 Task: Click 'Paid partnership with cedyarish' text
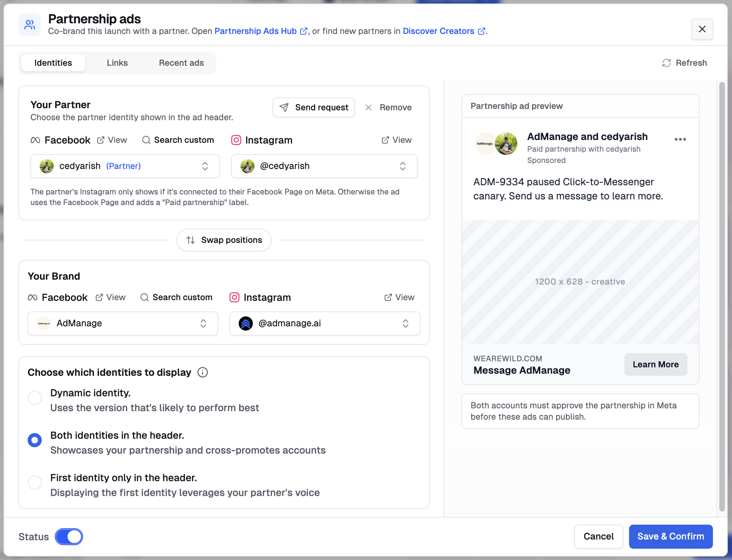[x=584, y=149]
